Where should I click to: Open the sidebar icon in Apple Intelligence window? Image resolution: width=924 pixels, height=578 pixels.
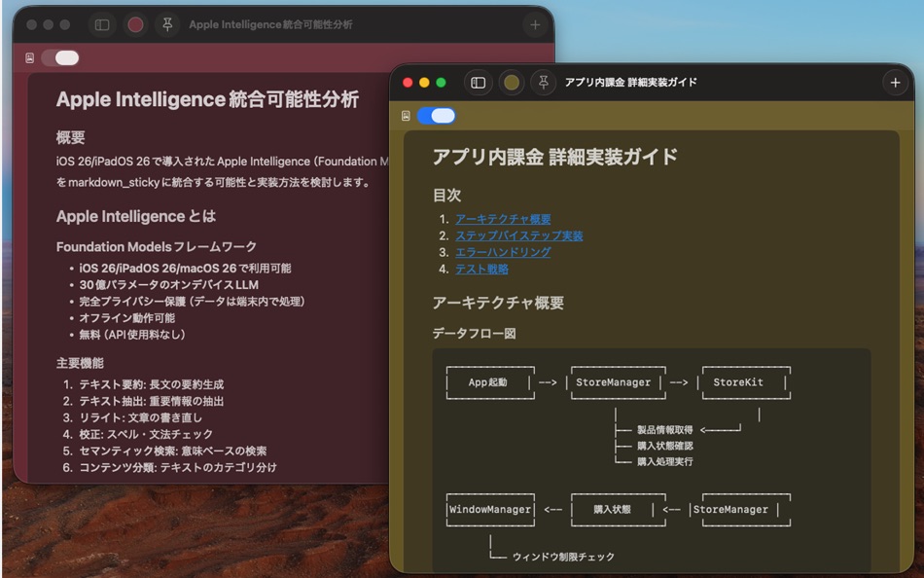(102, 24)
